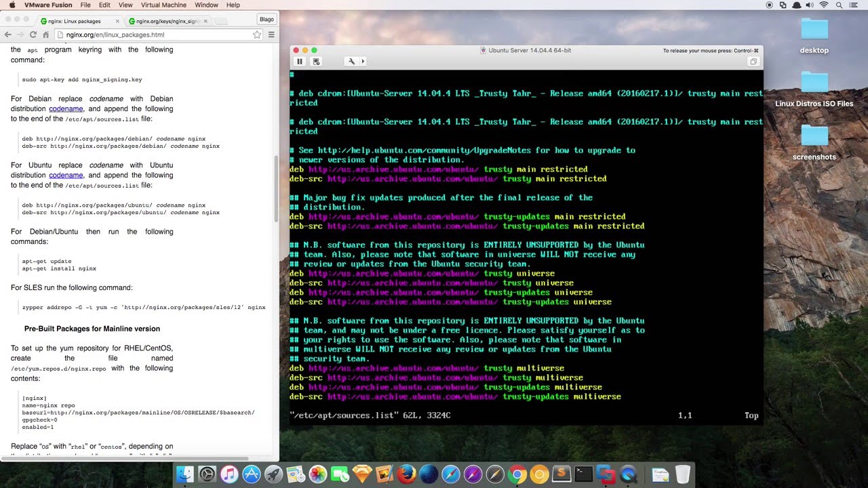Open the Window menu

[206, 5]
